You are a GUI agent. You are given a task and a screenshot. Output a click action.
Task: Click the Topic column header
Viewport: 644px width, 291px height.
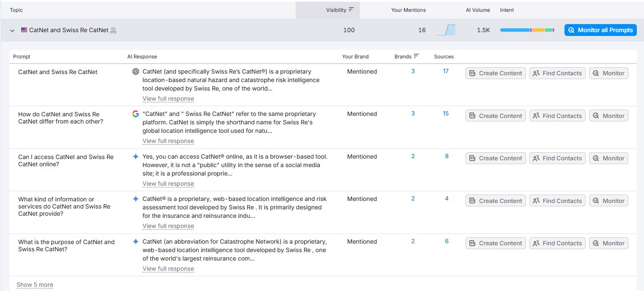pos(16,10)
